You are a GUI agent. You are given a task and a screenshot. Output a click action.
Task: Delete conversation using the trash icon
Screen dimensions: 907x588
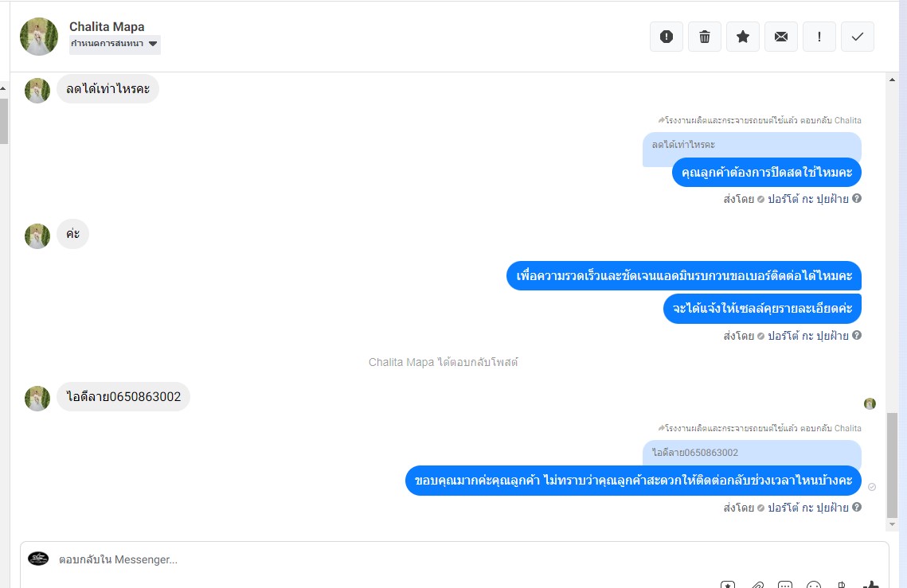705,37
